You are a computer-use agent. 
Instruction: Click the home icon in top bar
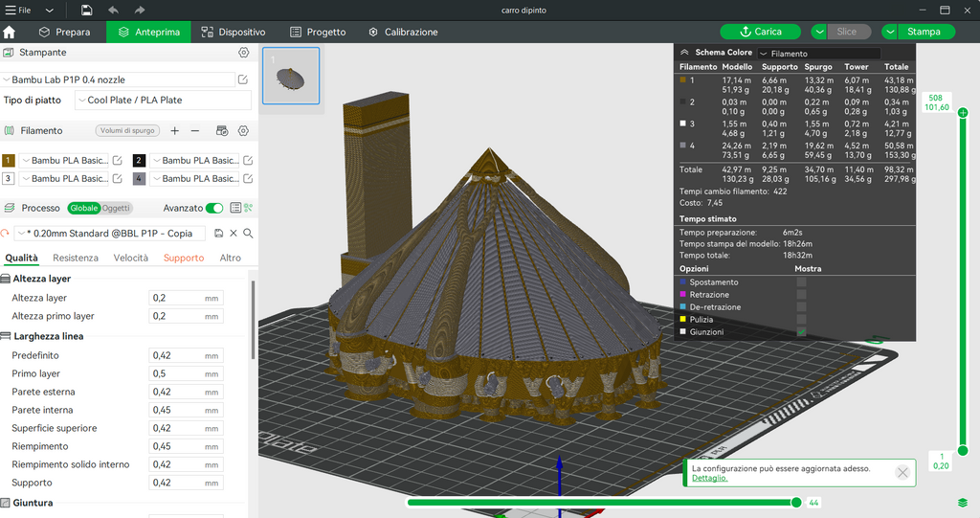click(x=10, y=32)
